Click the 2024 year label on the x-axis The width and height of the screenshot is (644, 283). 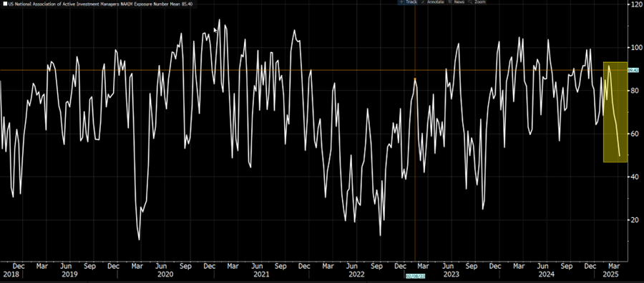pyautogui.click(x=547, y=274)
